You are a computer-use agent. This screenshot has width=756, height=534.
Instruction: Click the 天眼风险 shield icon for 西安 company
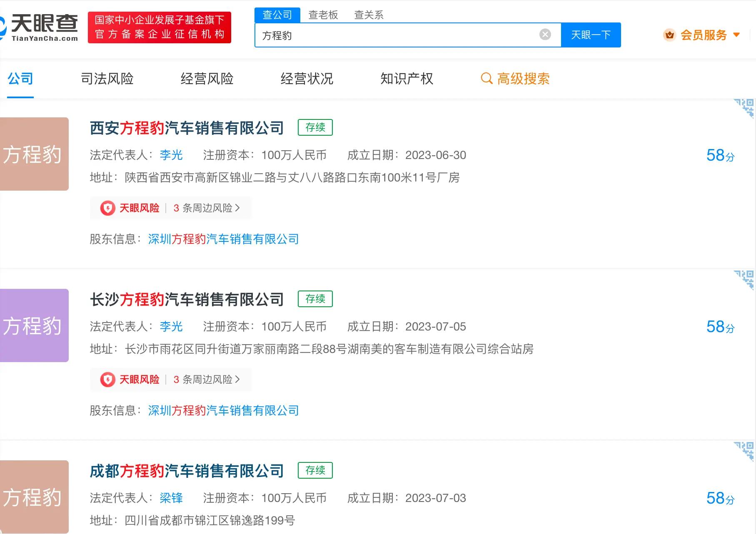click(x=108, y=208)
